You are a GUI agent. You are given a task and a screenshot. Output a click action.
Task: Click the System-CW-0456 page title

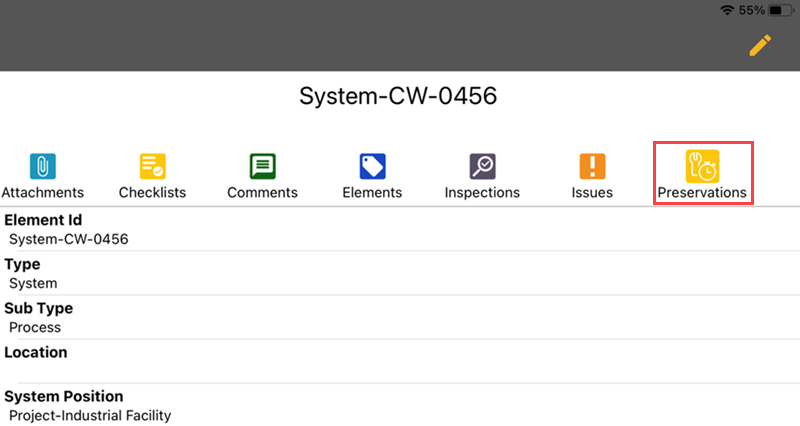[399, 96]
